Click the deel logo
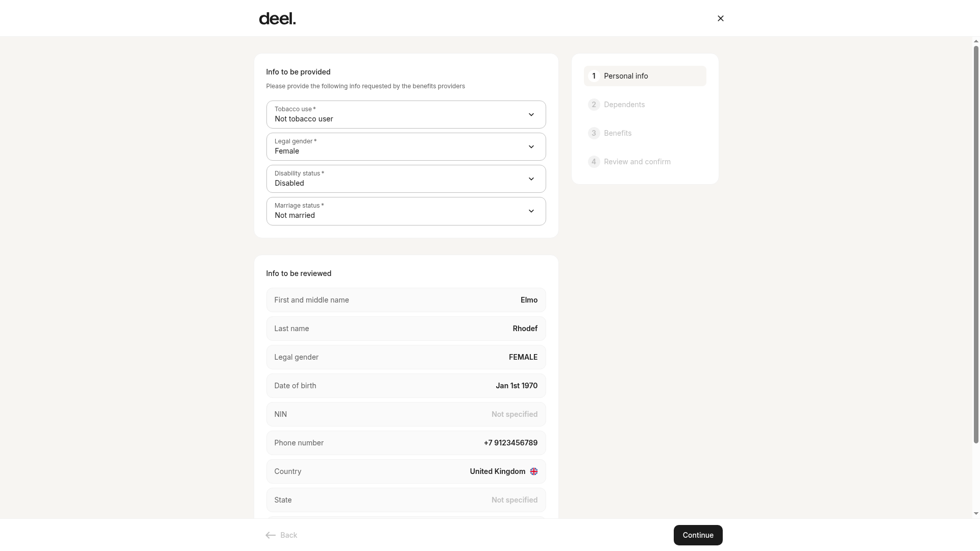This screenshot has width=980, height=551. tap(277, 19)
